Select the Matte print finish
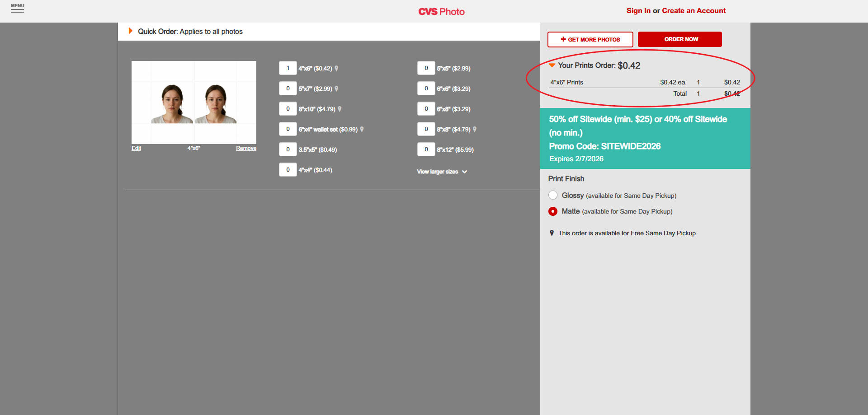 pyautogui.click(x=553, y=211)
